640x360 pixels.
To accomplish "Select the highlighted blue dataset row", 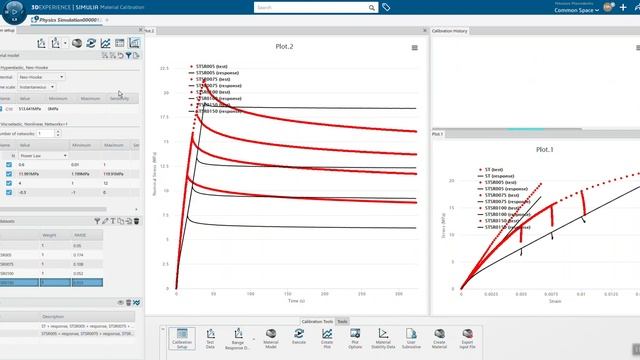I will point(51,282).
